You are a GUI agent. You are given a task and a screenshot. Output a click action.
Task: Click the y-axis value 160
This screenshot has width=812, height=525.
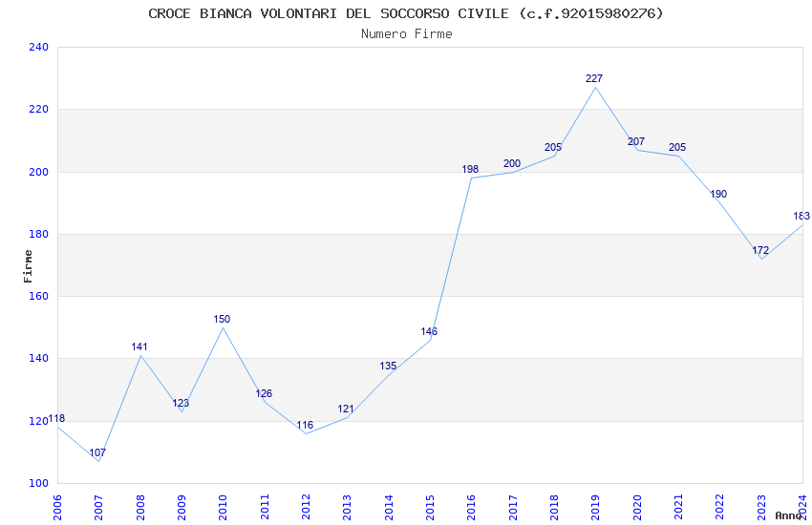pyautogui.click(x=38, y=296)
